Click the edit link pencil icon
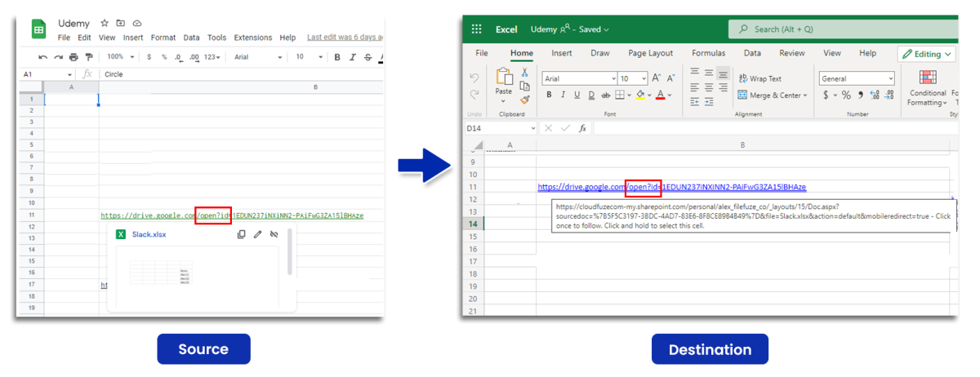Image resolution: width=980 pixels, height=377 pixels. [258, 234]
